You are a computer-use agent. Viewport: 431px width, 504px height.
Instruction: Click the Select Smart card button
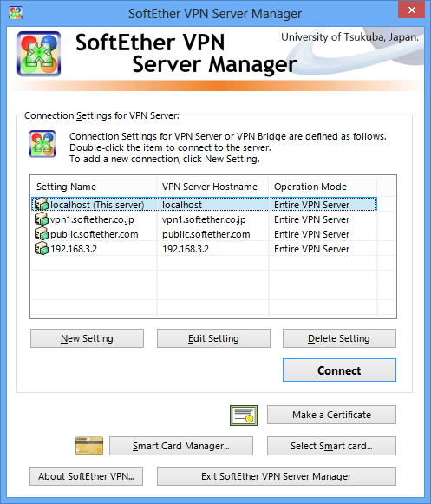click(331, 446)
